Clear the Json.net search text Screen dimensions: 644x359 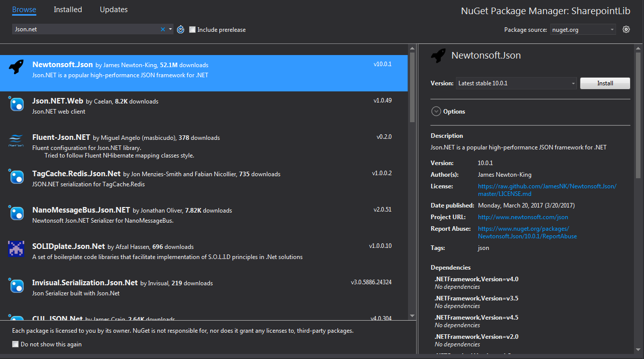(x=163, y=29)
